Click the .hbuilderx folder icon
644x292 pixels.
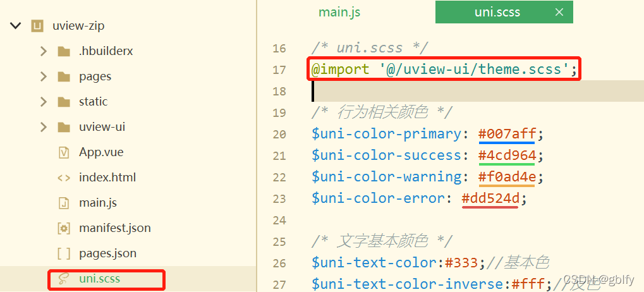(x=64, y=51)
